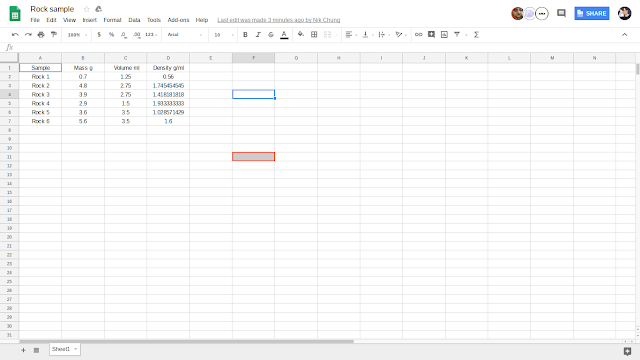Format as percent

(x=111, y=35)
